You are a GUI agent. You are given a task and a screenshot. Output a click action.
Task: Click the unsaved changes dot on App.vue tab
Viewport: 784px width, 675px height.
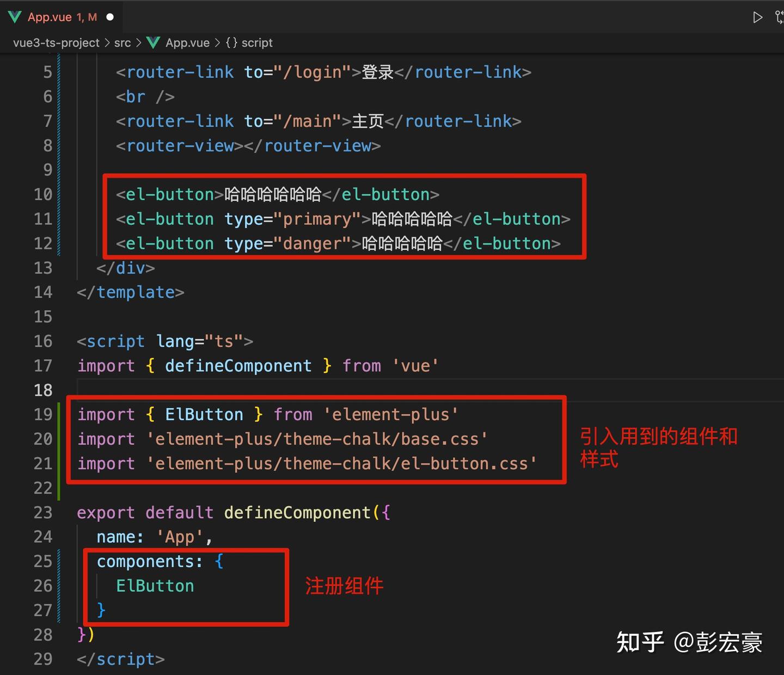point(110,17)
